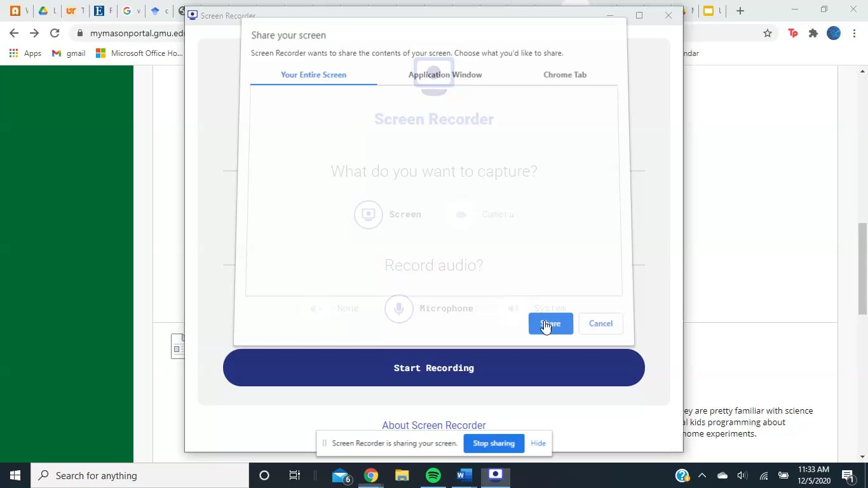Open the OneDrive cloud tray icon

pos(722,475)
